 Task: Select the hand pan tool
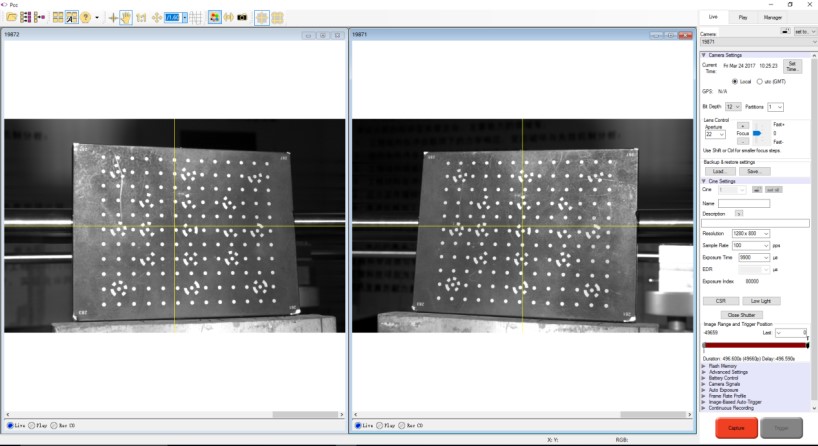[x=127, y=18]
